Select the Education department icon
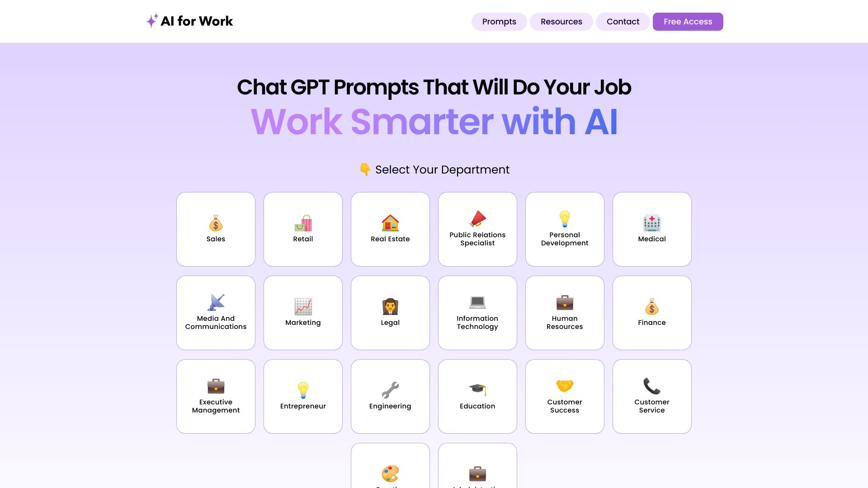This screenshot has height=488, width=868. click(x=477, y=388)
